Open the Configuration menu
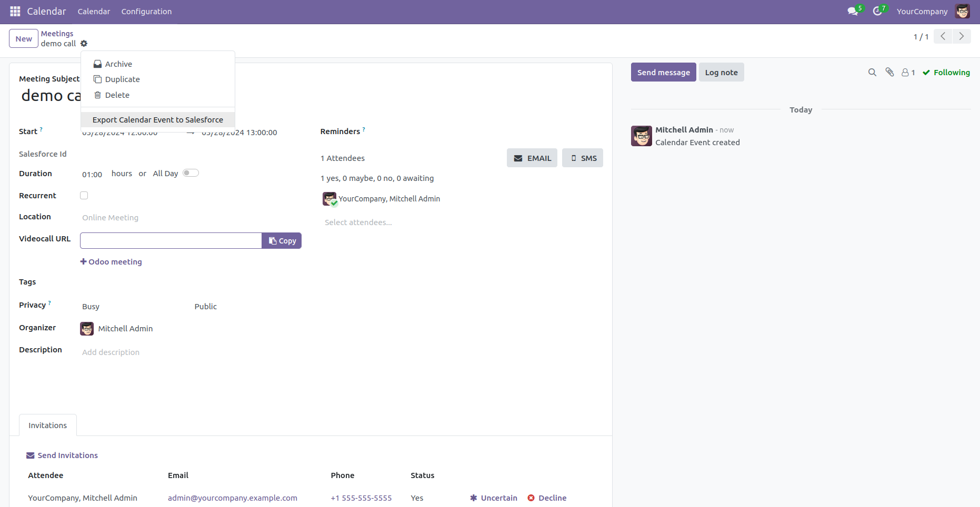Screen dimensions: 980x507 pyautogui.click(x=146, y=11)
